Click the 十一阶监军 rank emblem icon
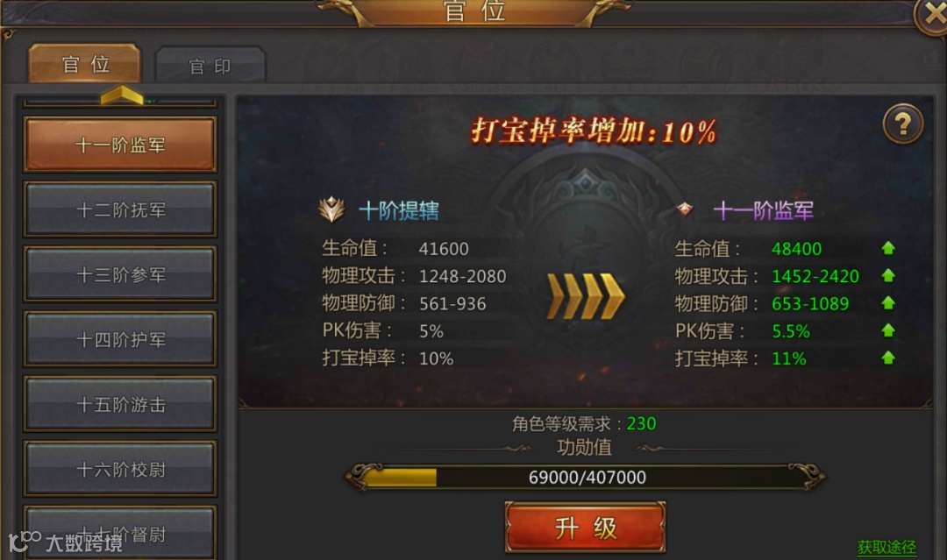This screenshot has height=560, width=947. point(685,209)
